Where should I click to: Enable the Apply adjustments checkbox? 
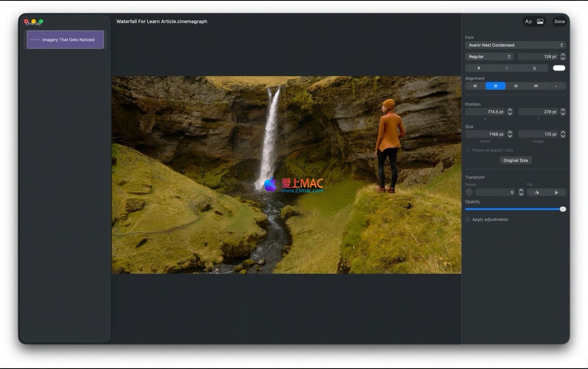pyautogui.click(x=468, y=220)
